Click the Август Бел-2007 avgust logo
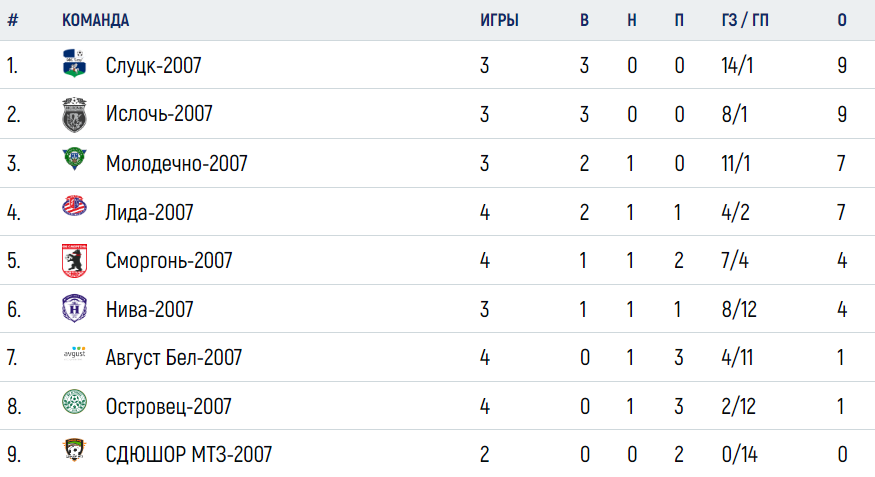This screenshot has width=875, height=477. coord(74,353)
